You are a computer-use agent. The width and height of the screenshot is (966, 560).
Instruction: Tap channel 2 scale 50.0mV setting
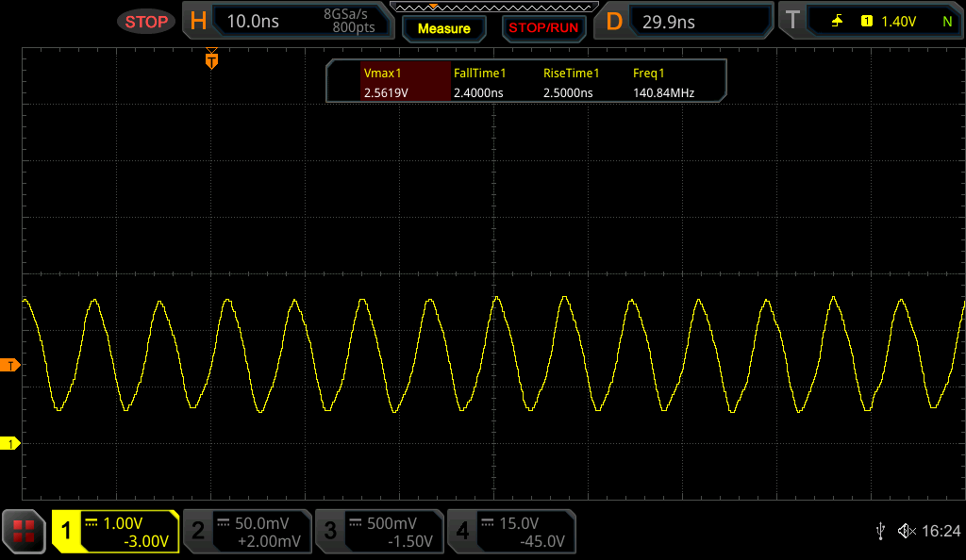click(x=262, y=523)
